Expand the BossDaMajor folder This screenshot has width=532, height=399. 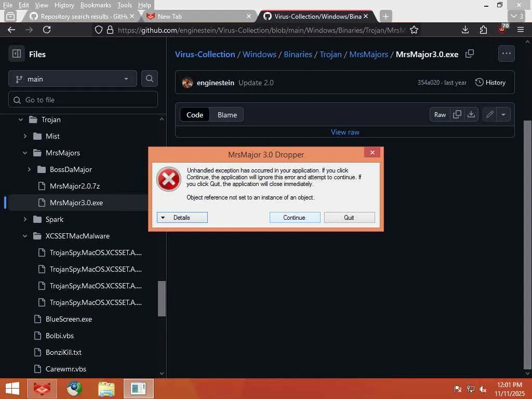tap(29, 170)
